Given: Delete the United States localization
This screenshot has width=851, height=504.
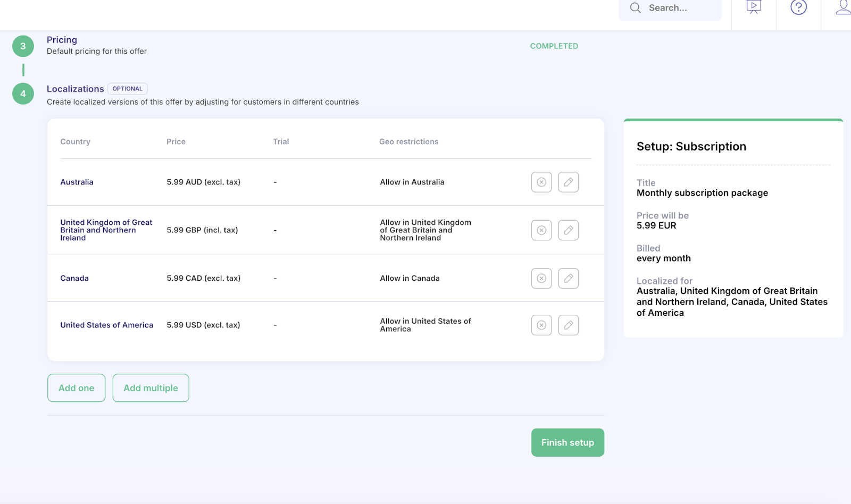Looking at the screenshot, I should pos(541,325).
